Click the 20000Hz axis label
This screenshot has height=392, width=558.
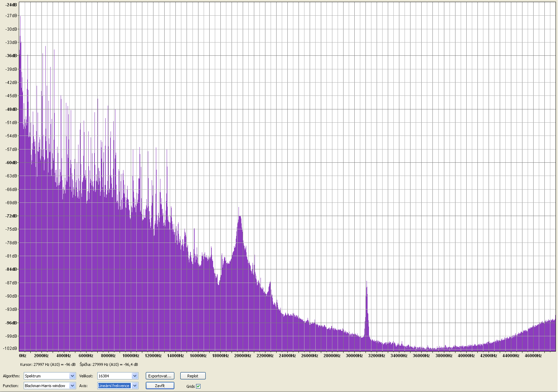(x=243, y=356)
